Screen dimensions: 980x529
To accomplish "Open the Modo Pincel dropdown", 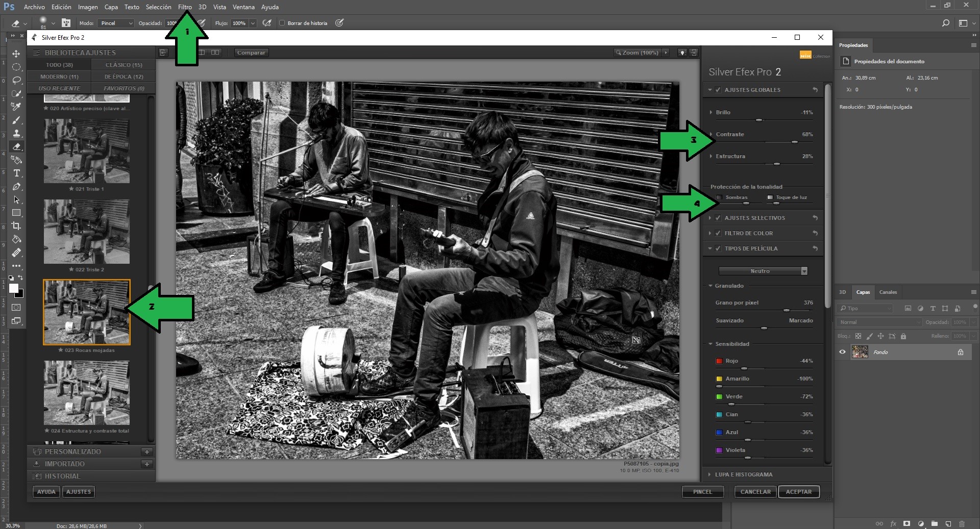I will (x=116, y=23).
